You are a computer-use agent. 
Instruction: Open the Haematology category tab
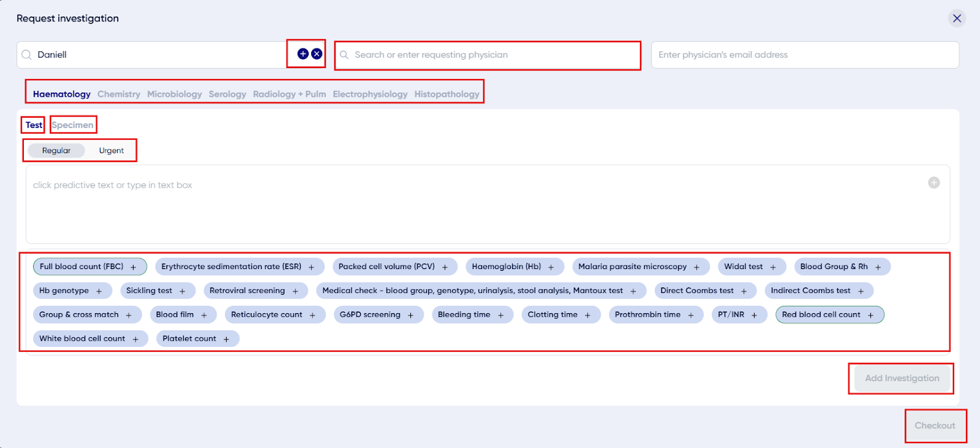pyautogui.click(x=62, y=94)
